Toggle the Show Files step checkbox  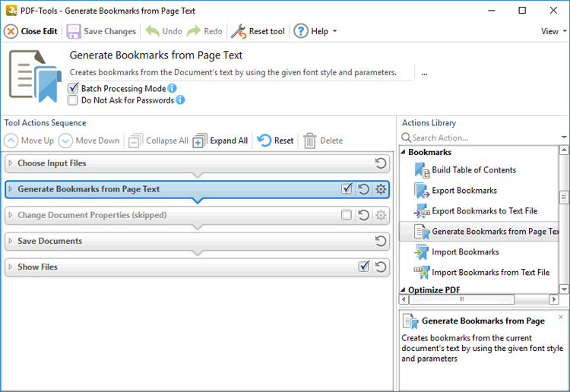[x=364, y=267]
